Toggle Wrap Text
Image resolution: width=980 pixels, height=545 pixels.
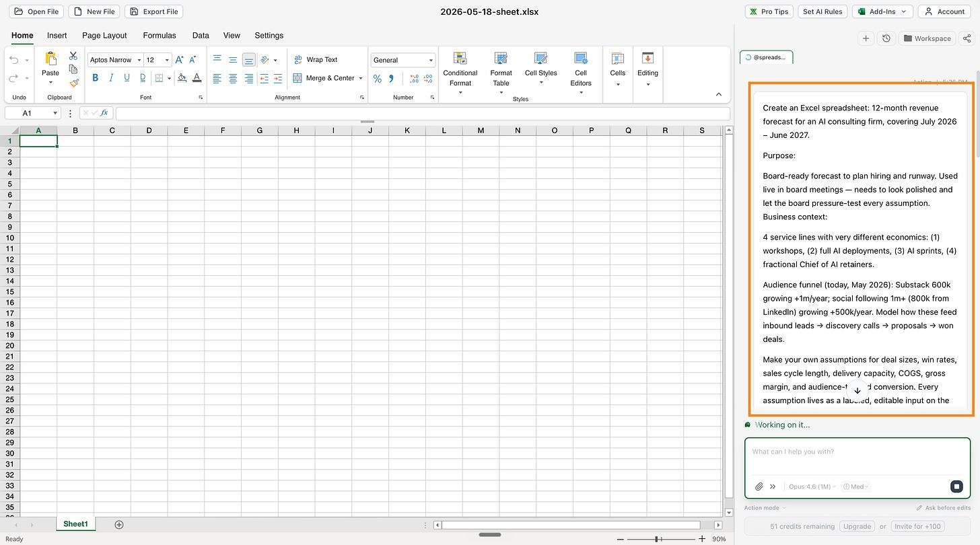(316, 60)
